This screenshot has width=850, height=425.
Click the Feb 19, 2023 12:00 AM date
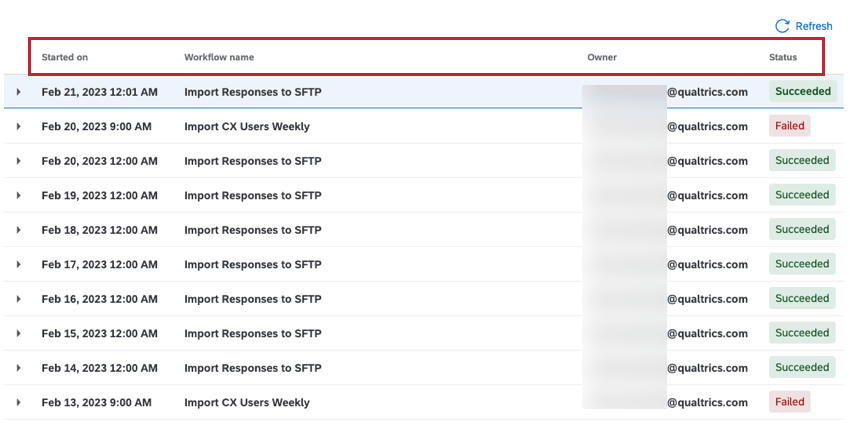pos(100,195)
